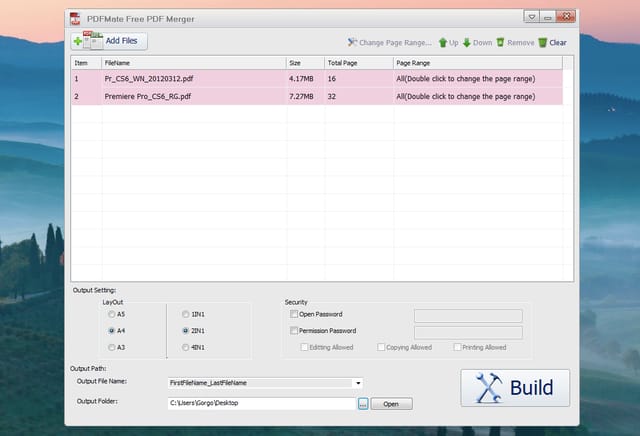Select the 4IN1 layout option
The width and height of the screenshot is (640, 436).
(186, 347)
